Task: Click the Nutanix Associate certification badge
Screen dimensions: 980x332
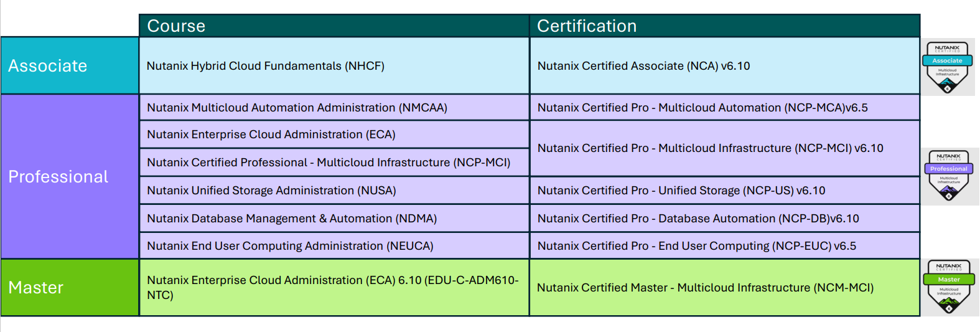Action: 947,67
